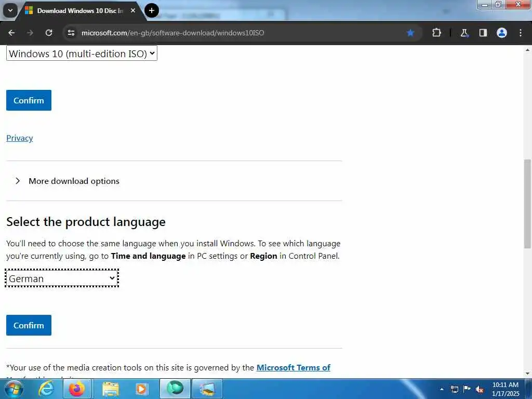The width and height of the screenshot is (532, 399).
Task: Open Chrome three-dot menu
Action: (521, 33)
